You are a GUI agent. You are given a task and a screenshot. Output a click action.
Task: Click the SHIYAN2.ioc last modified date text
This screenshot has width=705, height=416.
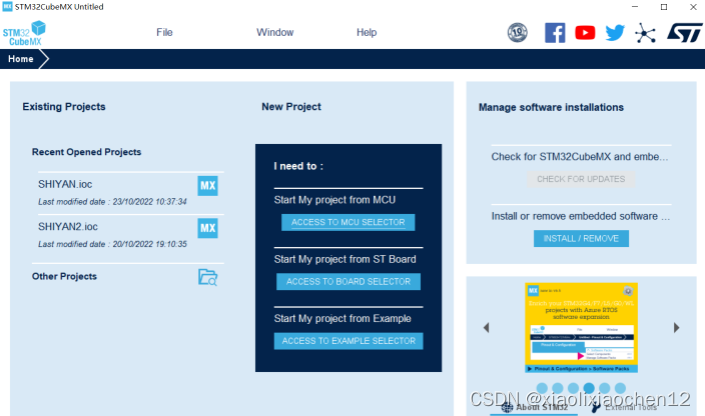tap(112, 244)
